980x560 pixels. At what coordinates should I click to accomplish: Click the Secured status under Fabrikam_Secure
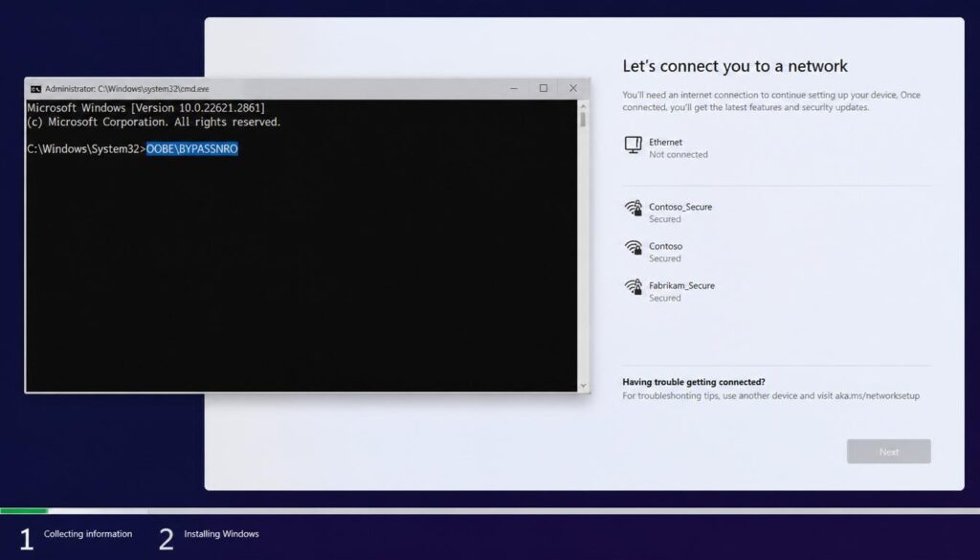coord(665,298)
